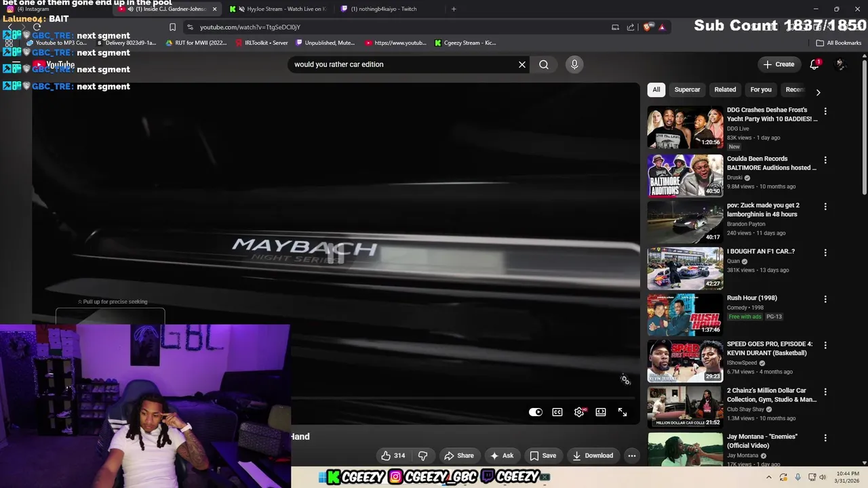Open SPEED GOES PRO Kevin Durant thumbnail
Screen dimensions: 868x488
point(685,361)
